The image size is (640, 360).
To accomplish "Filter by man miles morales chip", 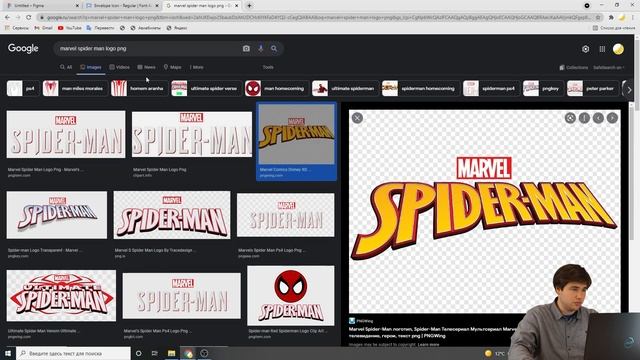I will coord(75,89).
